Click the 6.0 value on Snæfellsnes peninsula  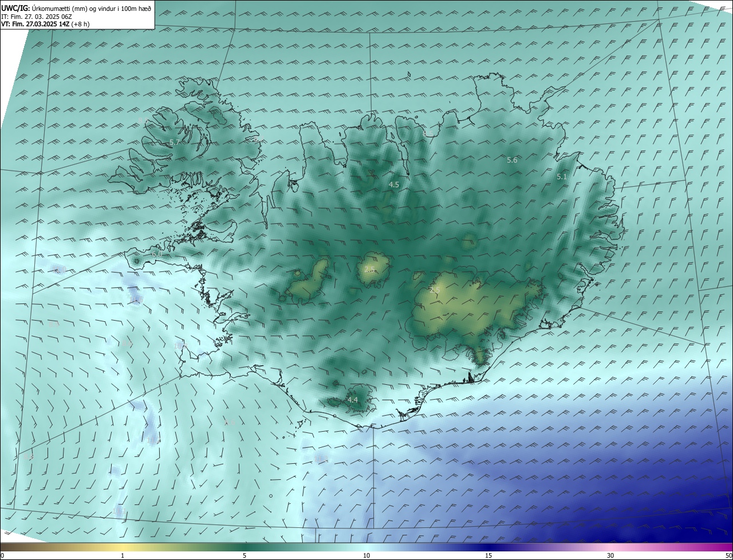tap(157, 254)
